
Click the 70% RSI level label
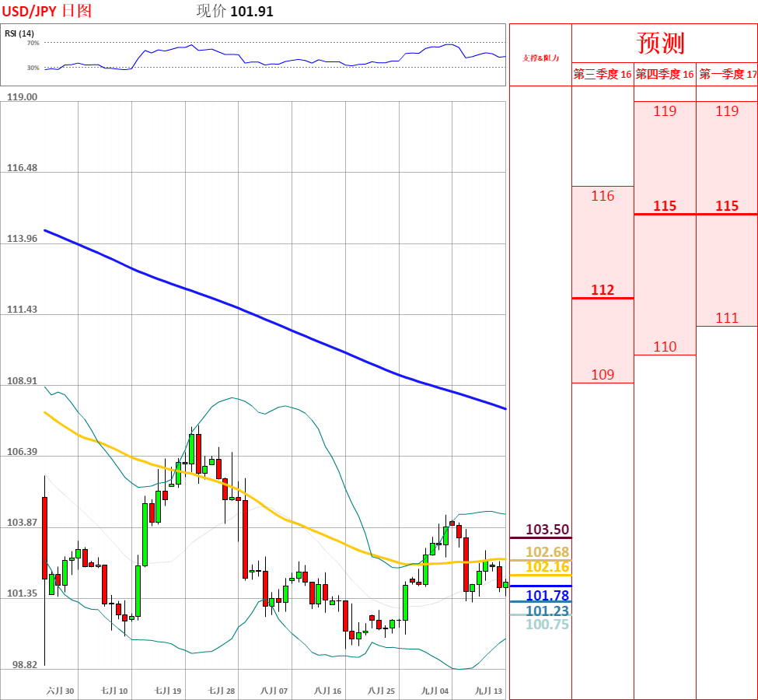pos(33,43)
